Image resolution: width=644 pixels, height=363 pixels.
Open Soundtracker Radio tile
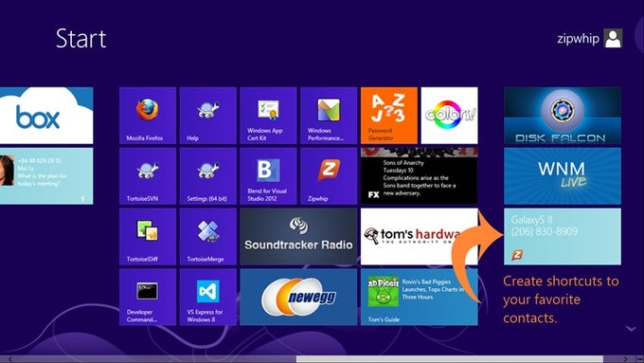(298, 236)
